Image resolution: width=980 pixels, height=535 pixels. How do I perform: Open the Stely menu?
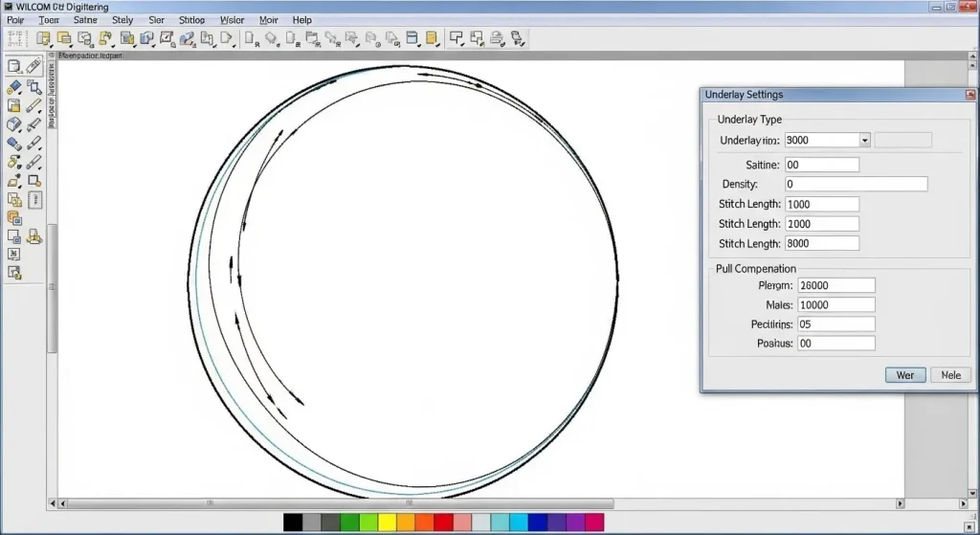[122, 20]
